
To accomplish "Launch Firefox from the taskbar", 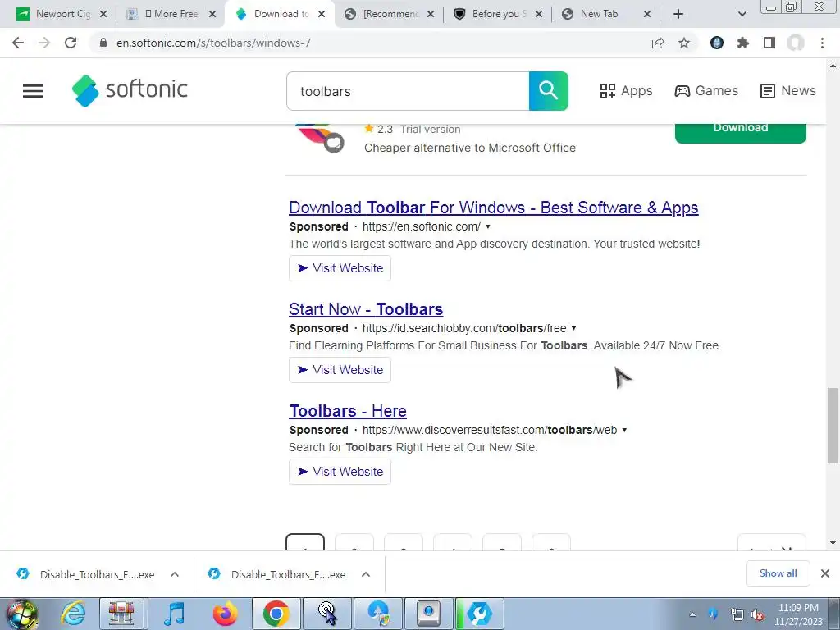I will point(225,614).
